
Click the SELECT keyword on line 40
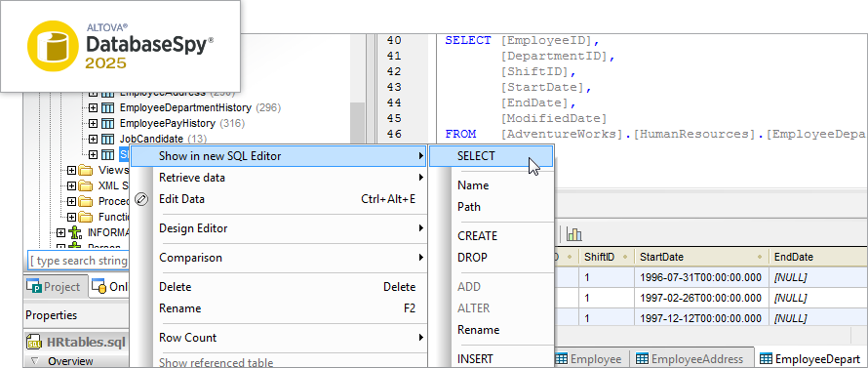pyautogui.click(x=468, y=40)
